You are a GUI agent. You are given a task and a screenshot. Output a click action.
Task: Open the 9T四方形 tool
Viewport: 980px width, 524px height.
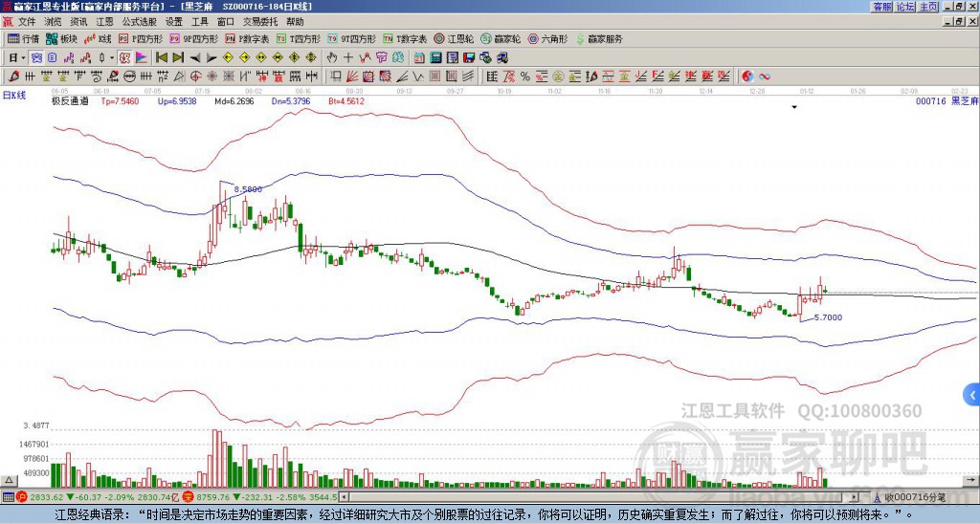[351, 38]
